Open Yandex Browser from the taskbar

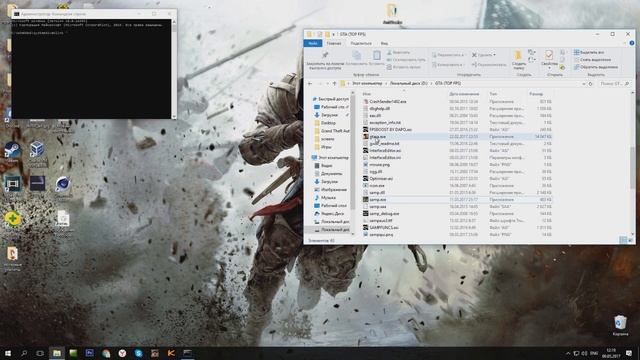point(122,353)
